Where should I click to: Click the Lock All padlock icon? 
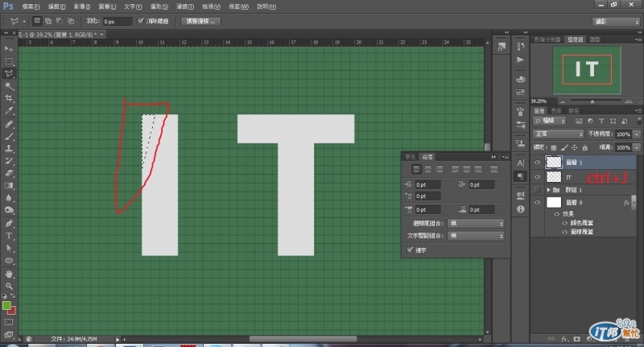coord(585,147)
